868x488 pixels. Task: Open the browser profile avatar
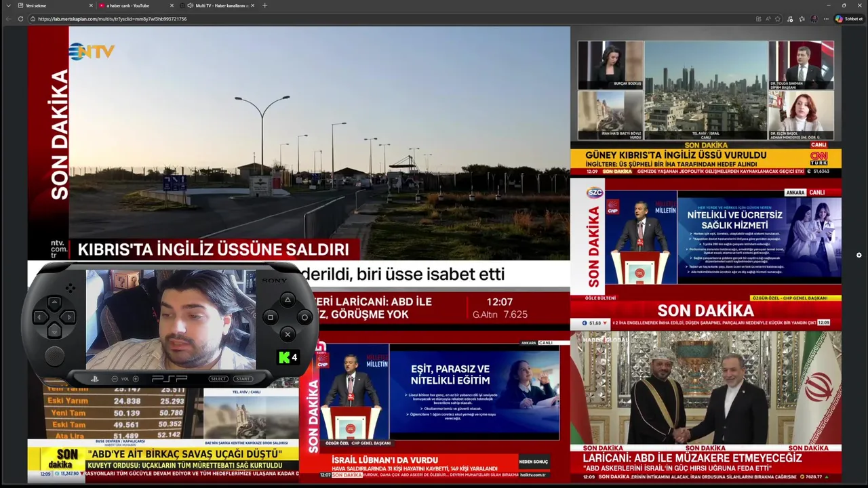[814, 19]
